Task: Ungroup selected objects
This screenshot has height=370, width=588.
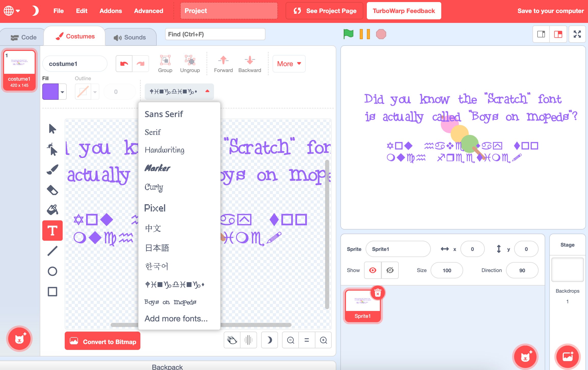Action: pos(190,64)
